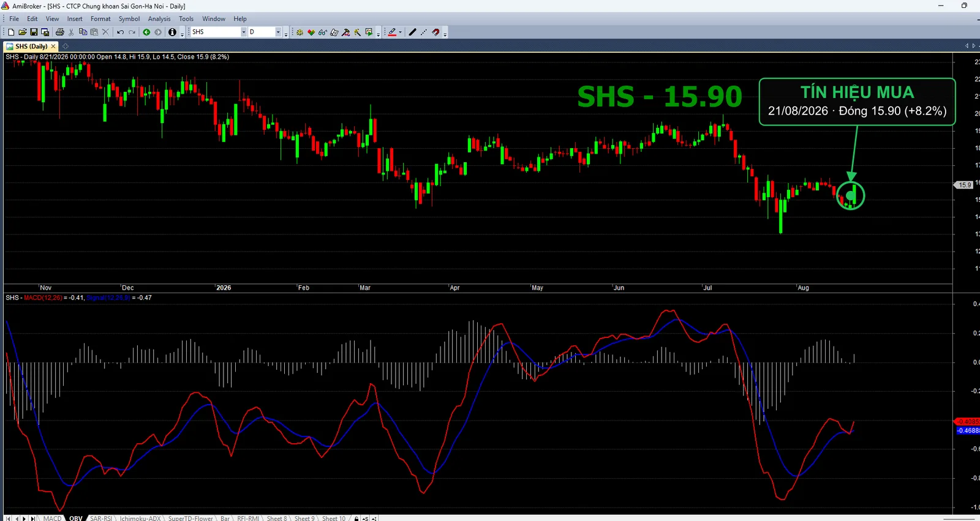Select the trend line drawing tool
This screenshot has width=980, height=521.
click(412, 32)
